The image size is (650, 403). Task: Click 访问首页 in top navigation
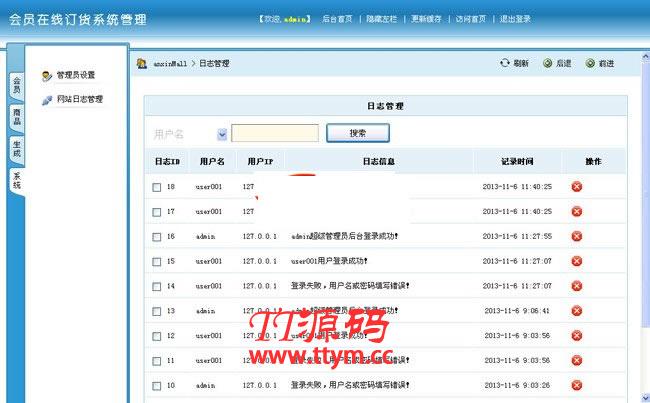tap(471, 19)
